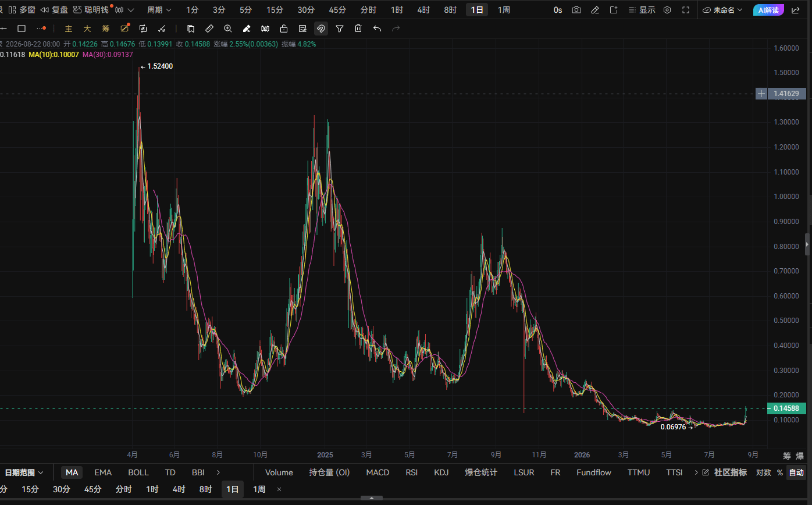Add the Fundflow sub-indicator
Screen dimensions: 812x505
(x=594, y=472)
